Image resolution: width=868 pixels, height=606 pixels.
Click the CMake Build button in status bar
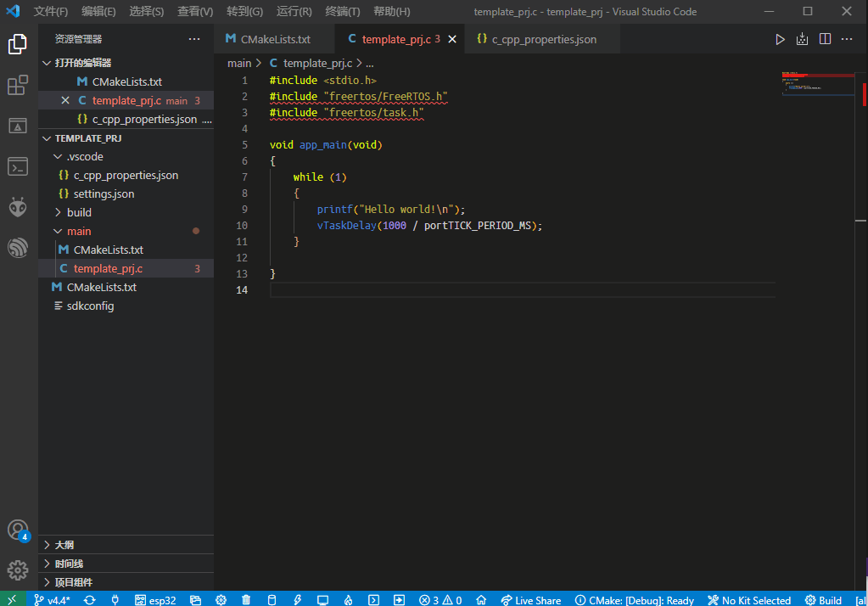click(823, 600)
